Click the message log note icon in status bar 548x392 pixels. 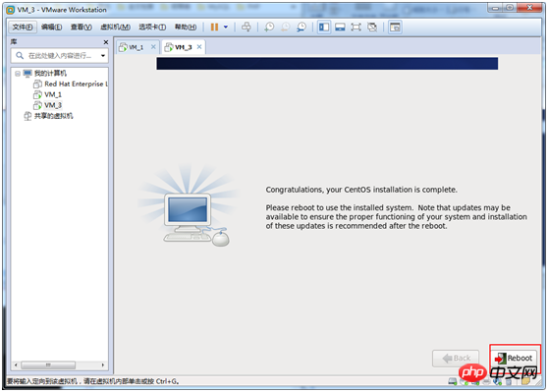pos(525,381)
